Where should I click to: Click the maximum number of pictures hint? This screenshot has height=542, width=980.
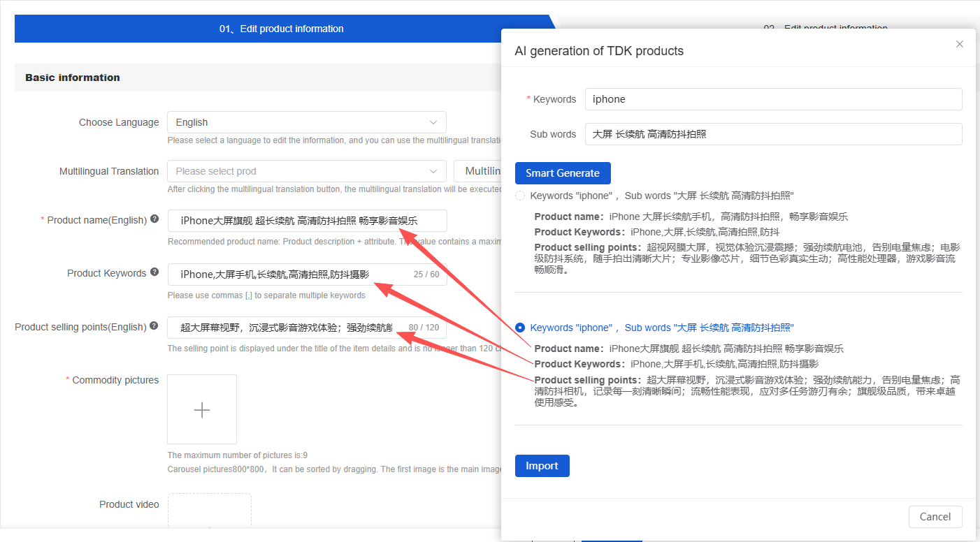click(x=238, y=455)
